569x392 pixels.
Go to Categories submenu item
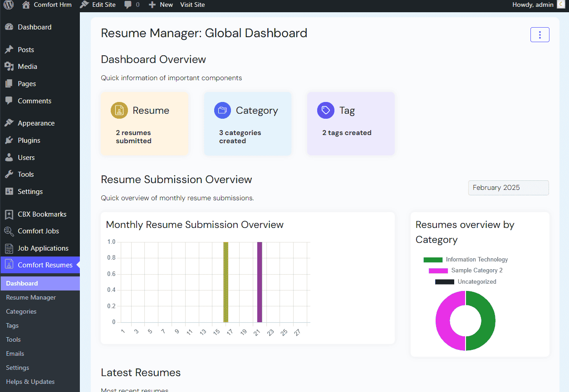point(21,312)
